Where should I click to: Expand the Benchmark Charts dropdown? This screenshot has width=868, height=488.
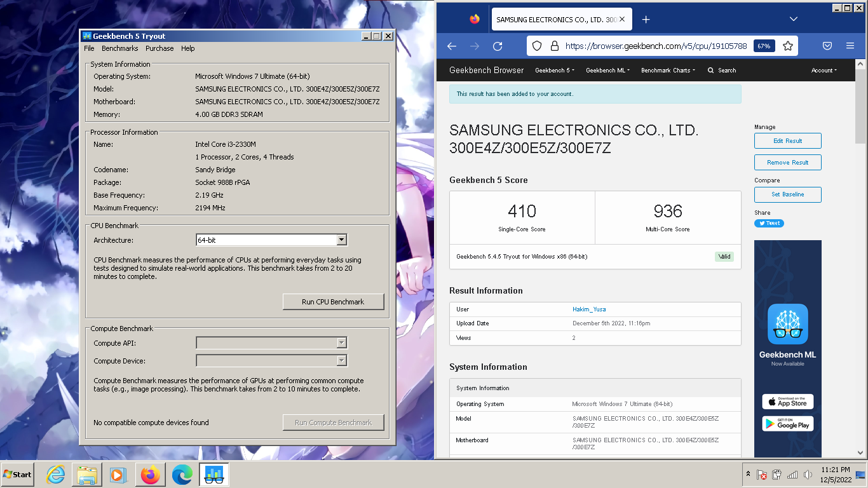pyautogui.click(x=668, y=71)
